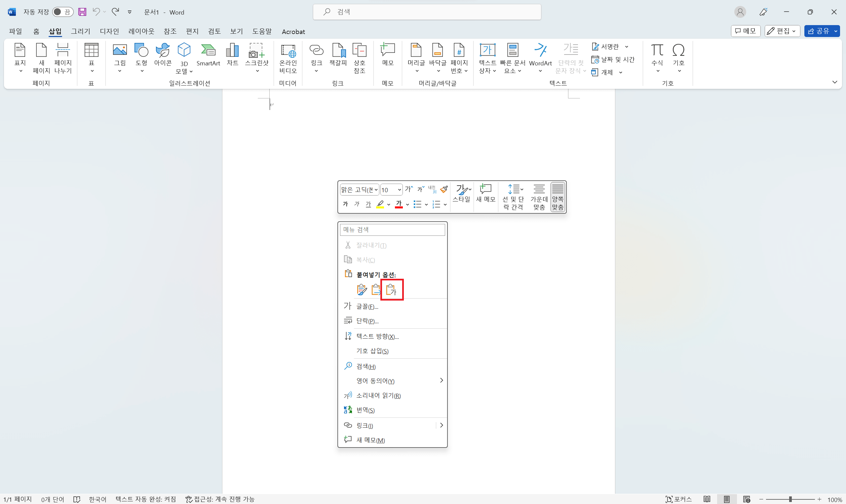Viewport: 846px width, 504px height.
Task: Click the 메뉴 검색 search field
Action: (392, 230)
